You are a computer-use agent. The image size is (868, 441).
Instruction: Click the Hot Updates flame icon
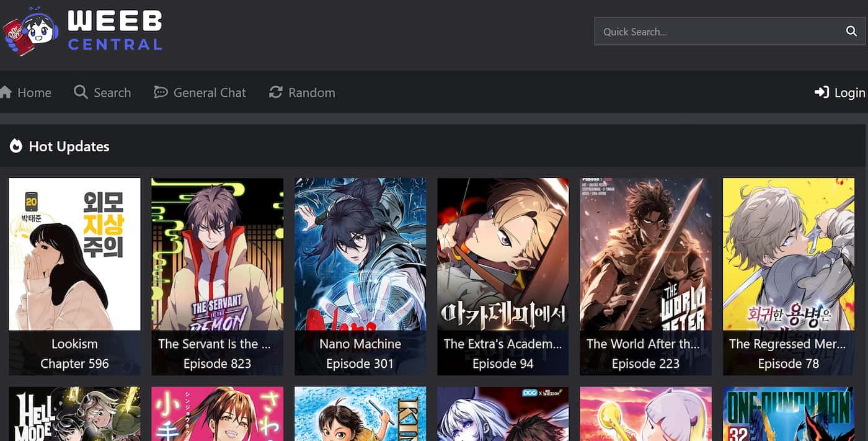click(16, 146)
